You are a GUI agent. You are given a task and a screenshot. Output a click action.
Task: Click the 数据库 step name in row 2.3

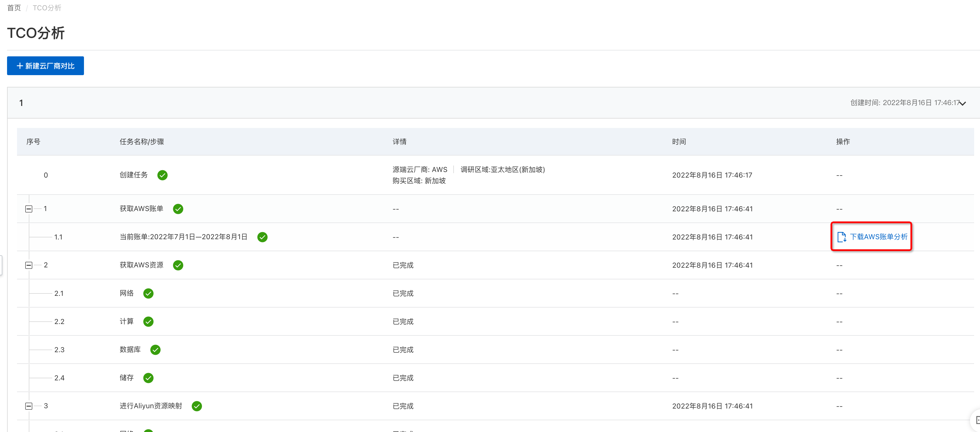pyautogui.click(x=130, y=350)
